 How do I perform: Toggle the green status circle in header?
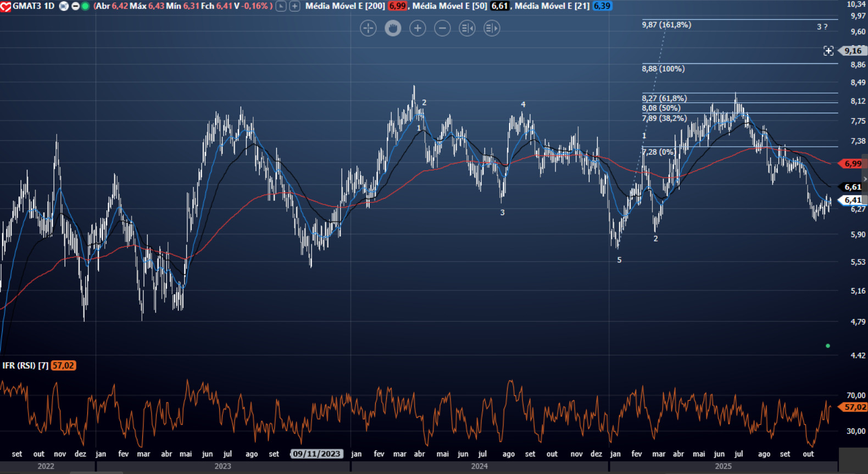(85, 6)
